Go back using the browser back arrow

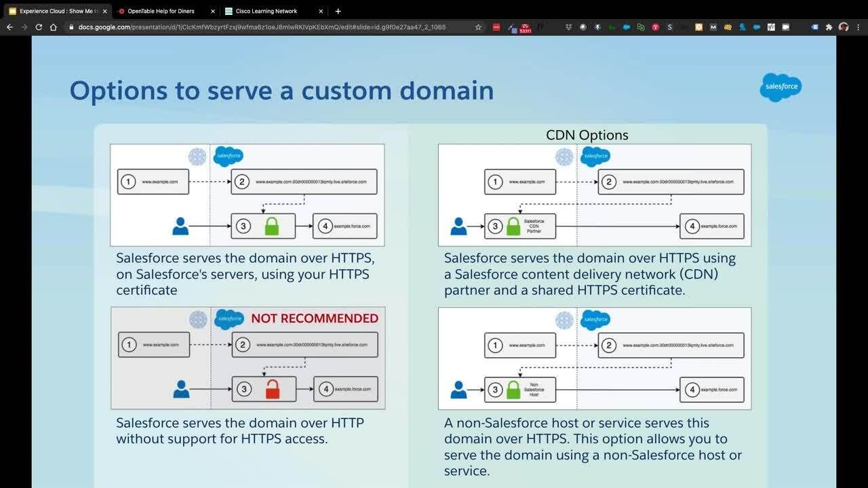click(9, 27)
